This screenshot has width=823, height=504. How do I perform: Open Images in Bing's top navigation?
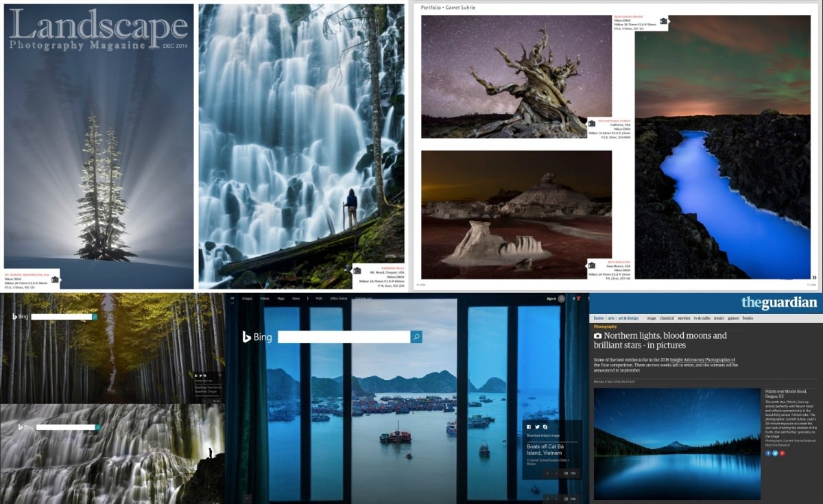pyautogui.click(x=248, y=298)
